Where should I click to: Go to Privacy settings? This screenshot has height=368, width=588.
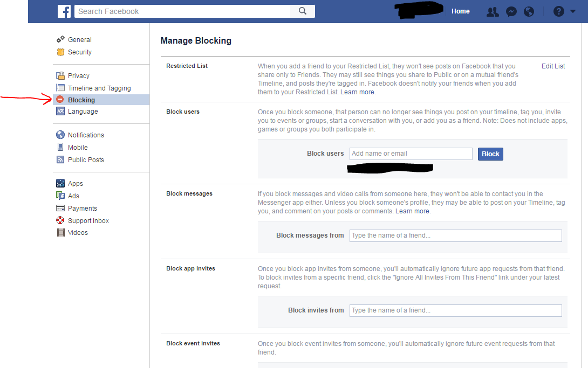[78, 75]
